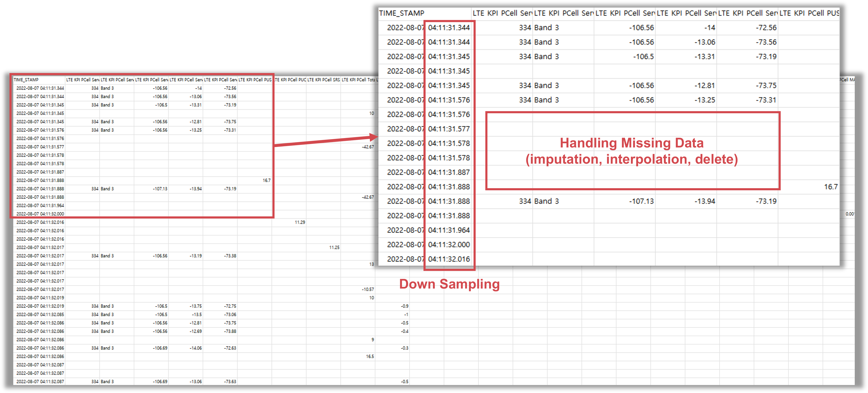Select cell -0.4 in the small spreadsheet
The height and width of the screenshot is (393, 868).
(405, 332)
